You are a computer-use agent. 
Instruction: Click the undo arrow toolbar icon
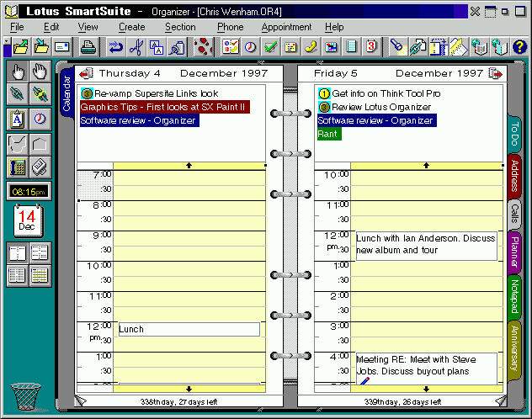pyautogui.click(x=115, y=47)
